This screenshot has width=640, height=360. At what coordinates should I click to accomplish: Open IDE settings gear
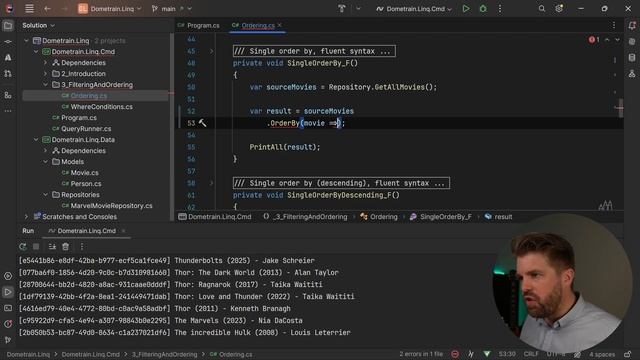coord(559,9)
